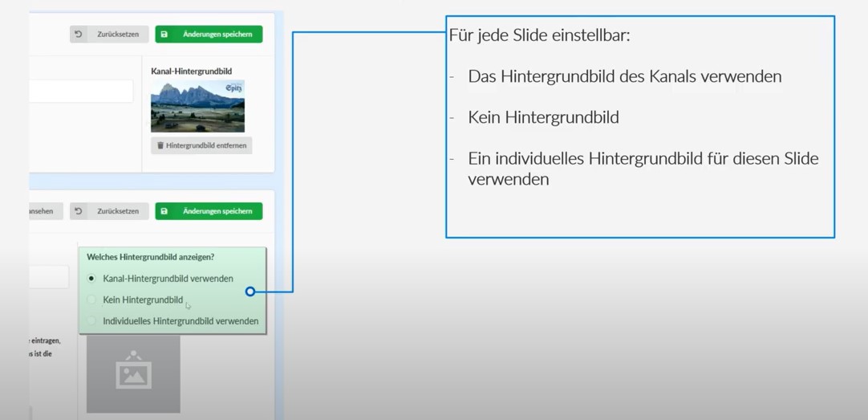Select Kanal-Hintergrundbild verwenden radio option
The height and width of the screenshot is (420, 868).
92,279
